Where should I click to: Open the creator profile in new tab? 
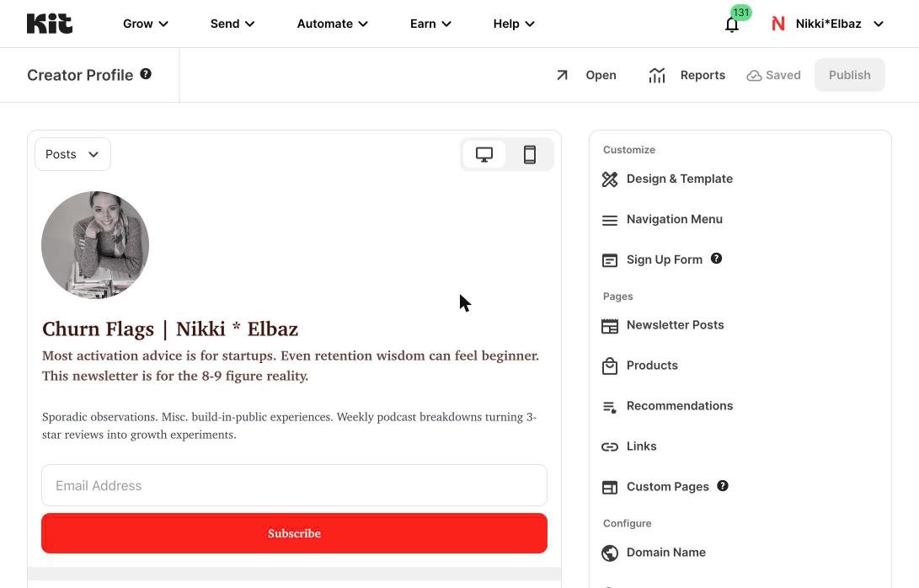601,75
